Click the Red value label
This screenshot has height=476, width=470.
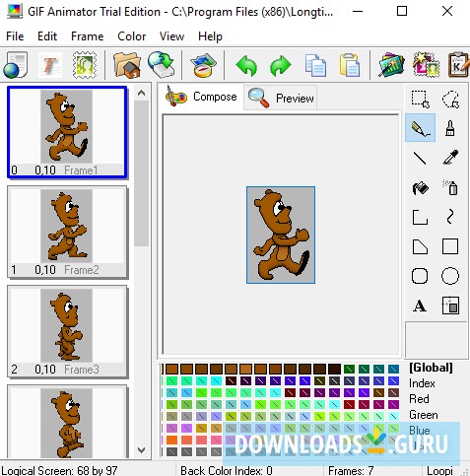pos(419,399)
